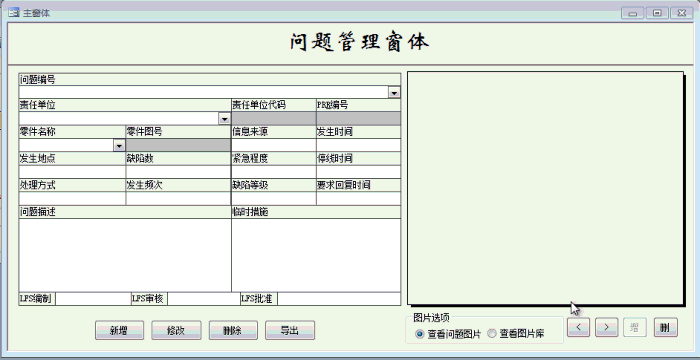Expand the 零件名称 combo box
Viewport: 700px width, 360px height.
[119, 146]
